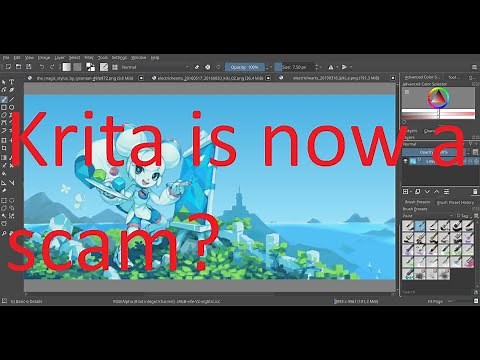Expand horizontal mirror options arrow
The height and width of the screenshot is (360, 480).
(337, 67)
